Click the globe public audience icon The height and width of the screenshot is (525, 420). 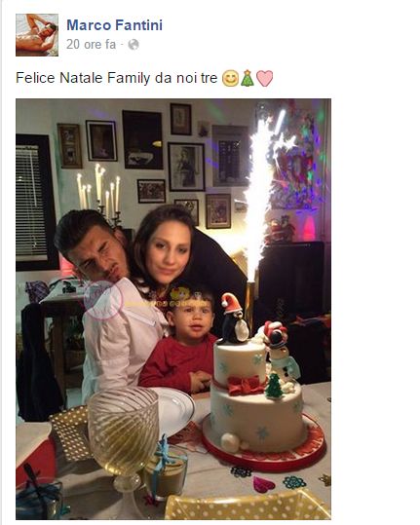[x=134, y=45]
